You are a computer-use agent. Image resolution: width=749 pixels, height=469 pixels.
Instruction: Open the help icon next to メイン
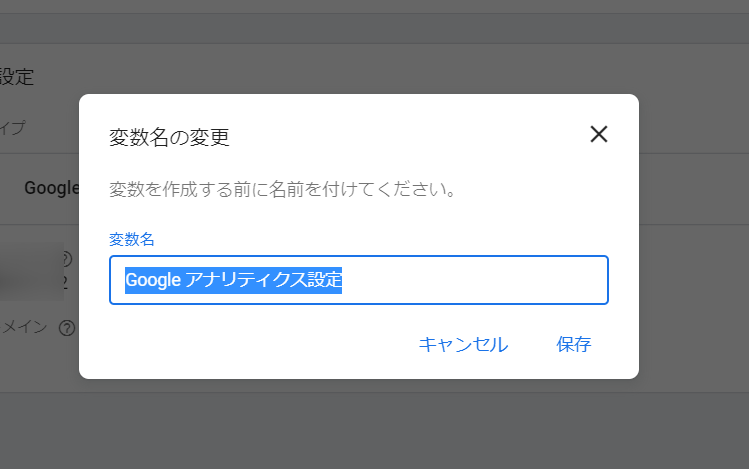[67, 328]
